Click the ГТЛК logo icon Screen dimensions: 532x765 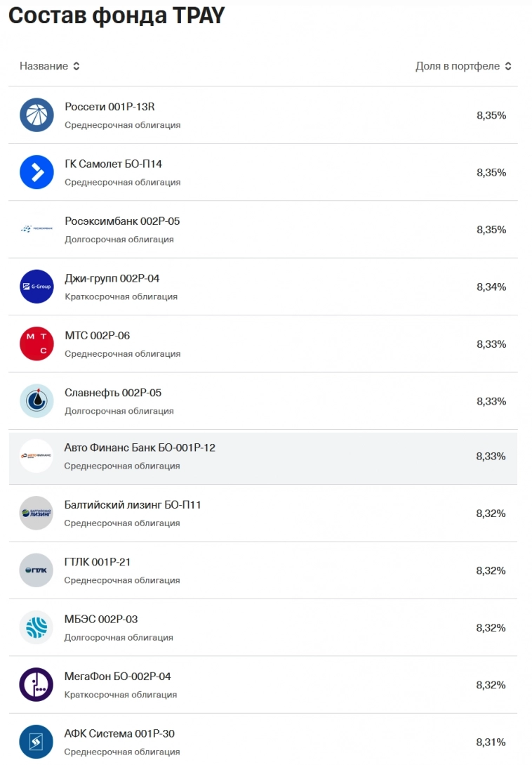(x=36, y=570)
